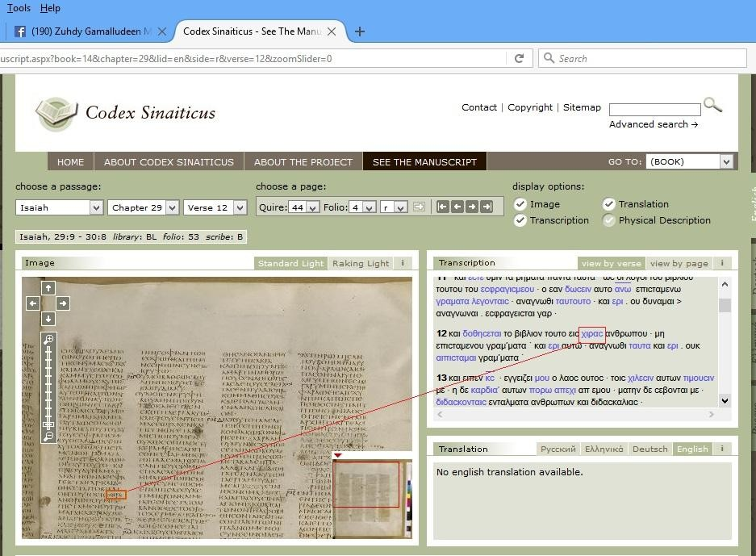Close the Zuhdy Gamalludeen Facebook tab
Image resolution: width=756 pixels, height=556 pixels.
coord(162,31)
